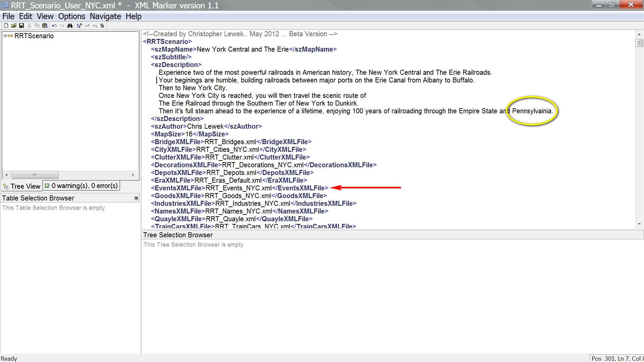Click RRT_Bridges.xml file name

(x=230, y=142)
